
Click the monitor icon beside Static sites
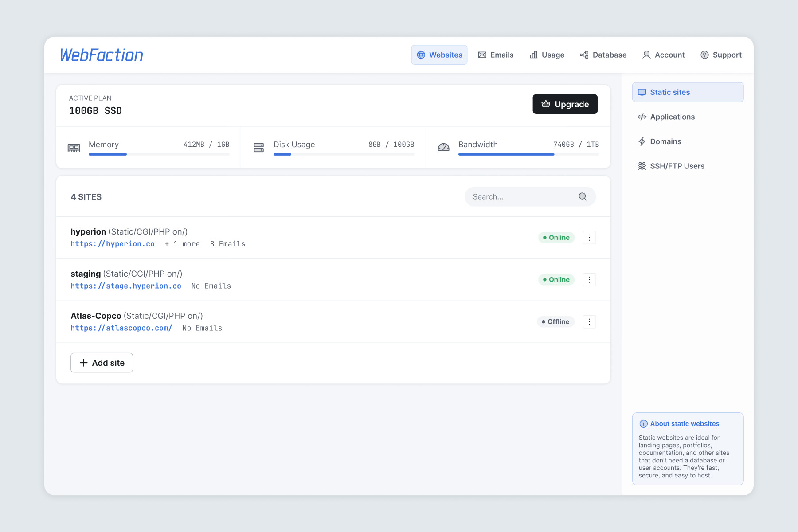642,92
